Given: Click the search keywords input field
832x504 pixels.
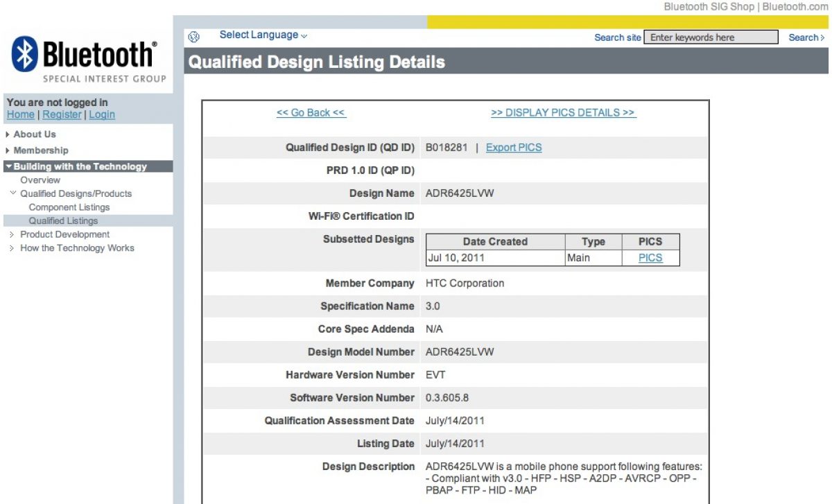Looking at the screenshot, I should (711, 37).
